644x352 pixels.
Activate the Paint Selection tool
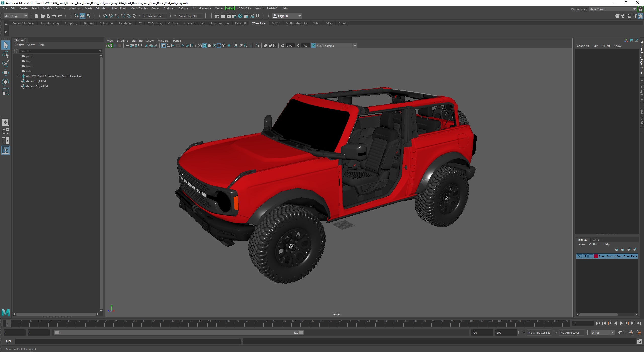click(x=6, y=64)
